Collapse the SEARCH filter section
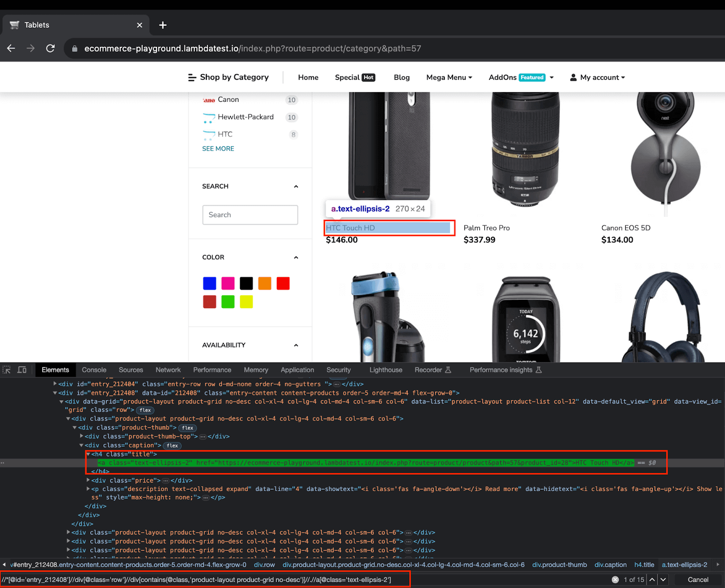 296,186
